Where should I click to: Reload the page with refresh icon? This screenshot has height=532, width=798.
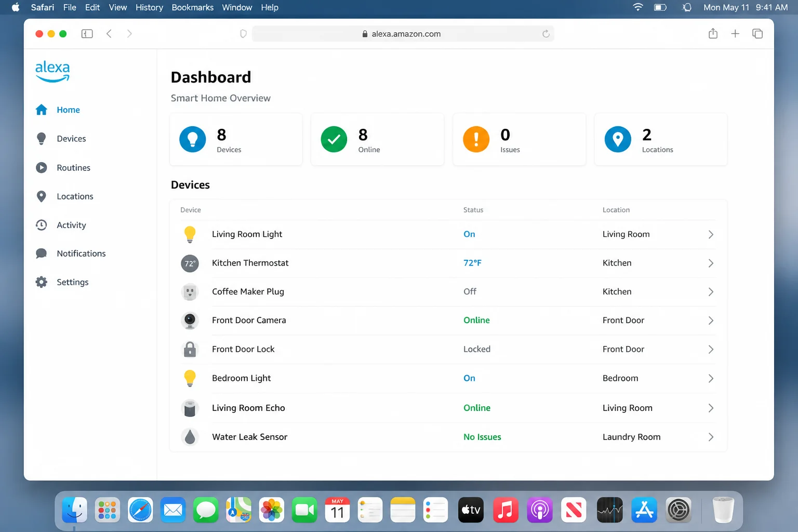tap(546, 34)
